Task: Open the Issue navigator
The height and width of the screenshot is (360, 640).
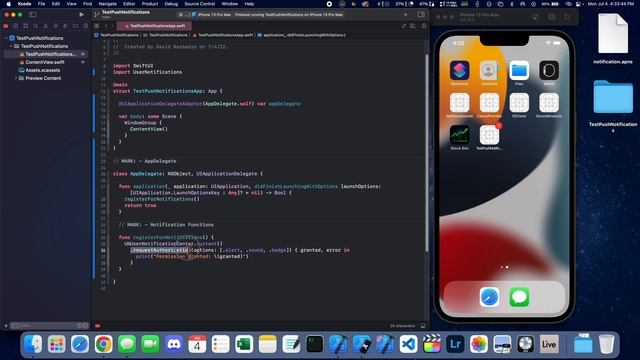Action: (45, 26)
